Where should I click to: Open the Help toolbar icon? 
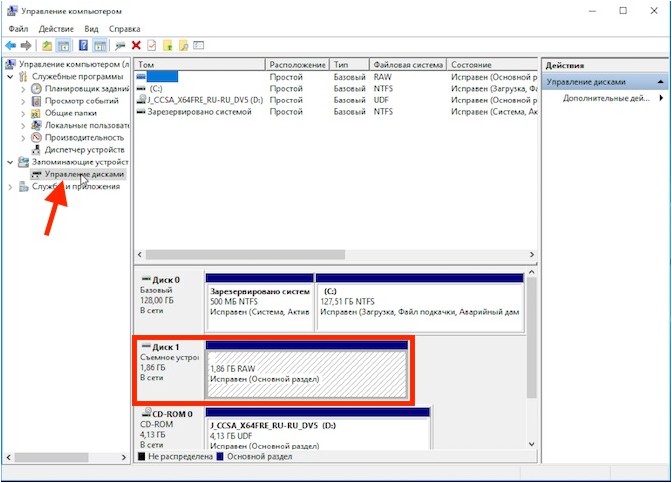(x=83, y=45)
